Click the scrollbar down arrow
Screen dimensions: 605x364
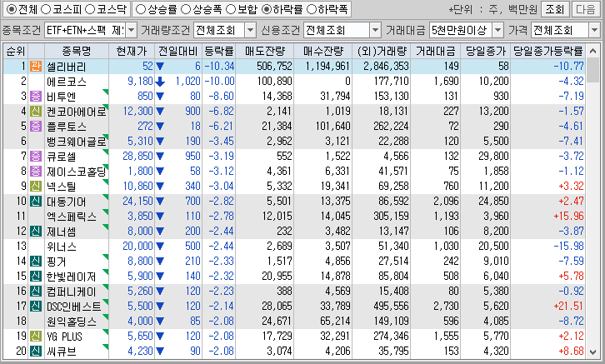pos(592,352)
